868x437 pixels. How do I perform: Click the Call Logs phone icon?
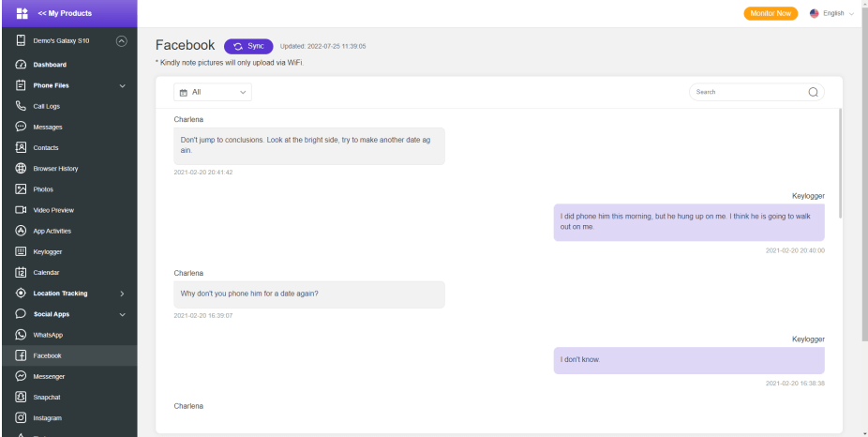tap(21, 106)
